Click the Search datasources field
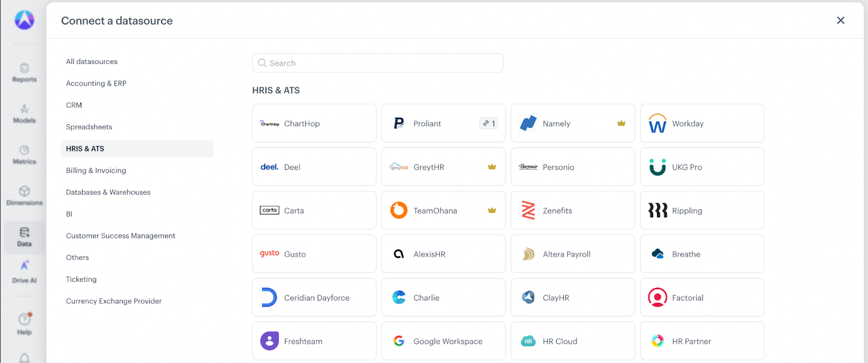 pos(378,63)
